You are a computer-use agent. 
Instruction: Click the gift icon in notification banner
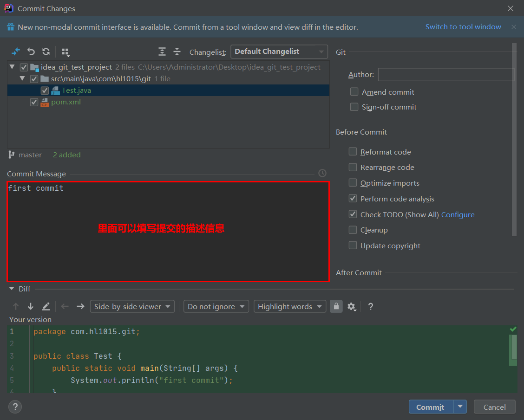click(10, 27)
